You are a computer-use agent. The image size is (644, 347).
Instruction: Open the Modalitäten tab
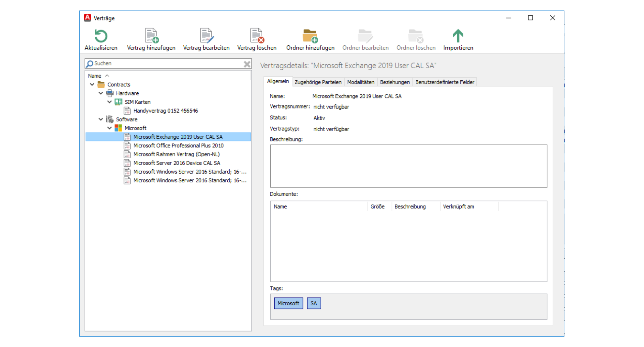click(x=361, y=82)
